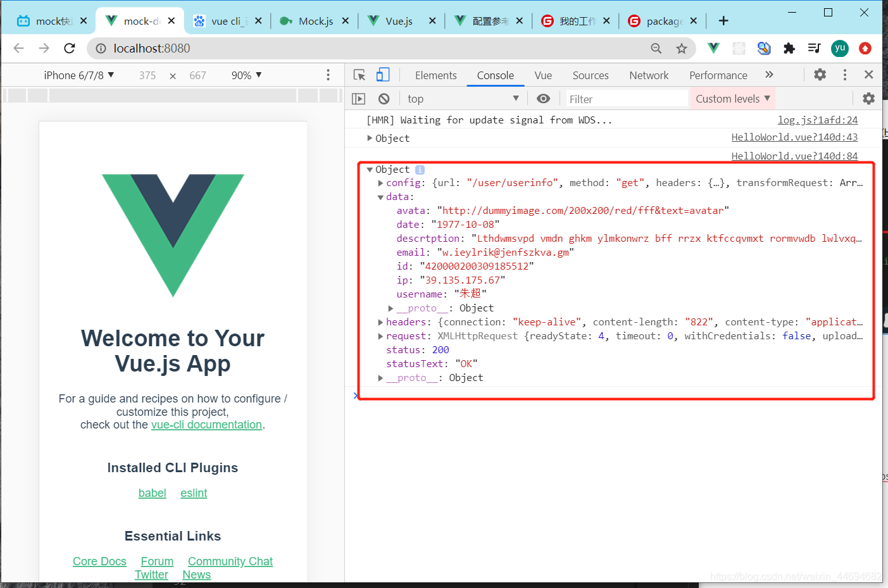Screen dimensions: 888x588
Task: Click the console Filter input
Action: click(x=625, y=99)
